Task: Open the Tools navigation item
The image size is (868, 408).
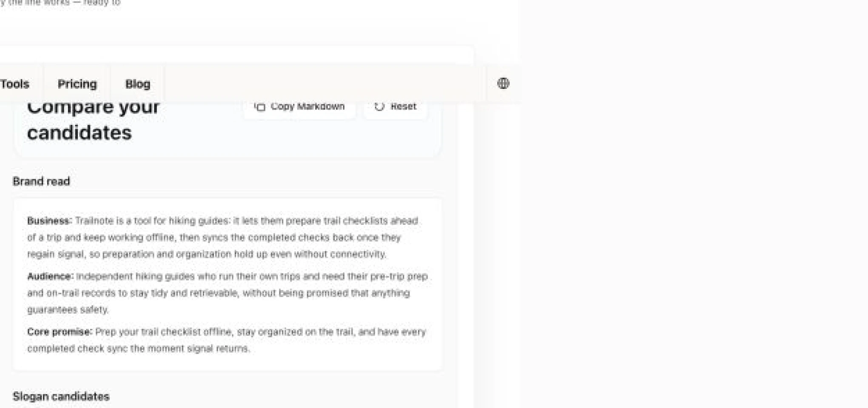Action: [x=14, y=84]
